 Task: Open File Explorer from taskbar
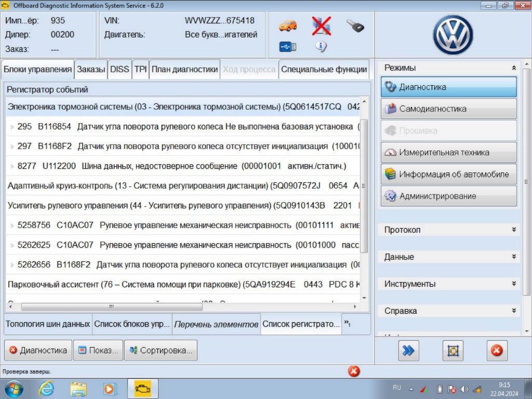[x=78, y=389]
